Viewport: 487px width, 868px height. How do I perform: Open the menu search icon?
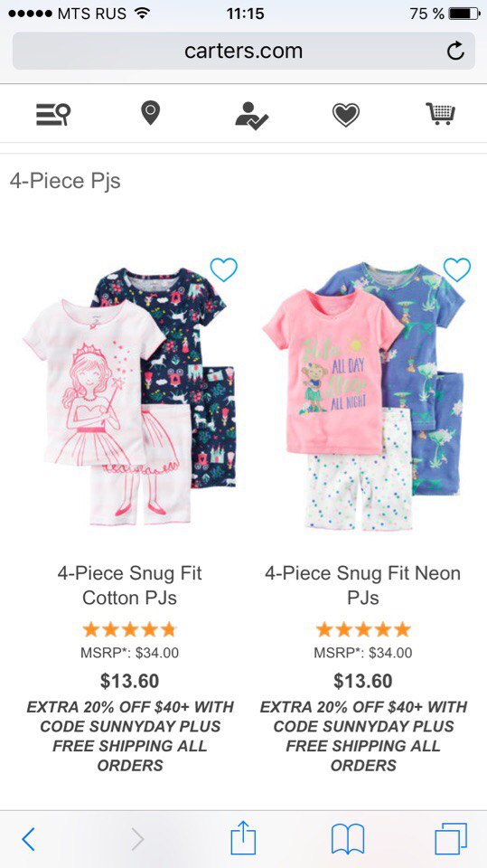click(x=53, y=114)
